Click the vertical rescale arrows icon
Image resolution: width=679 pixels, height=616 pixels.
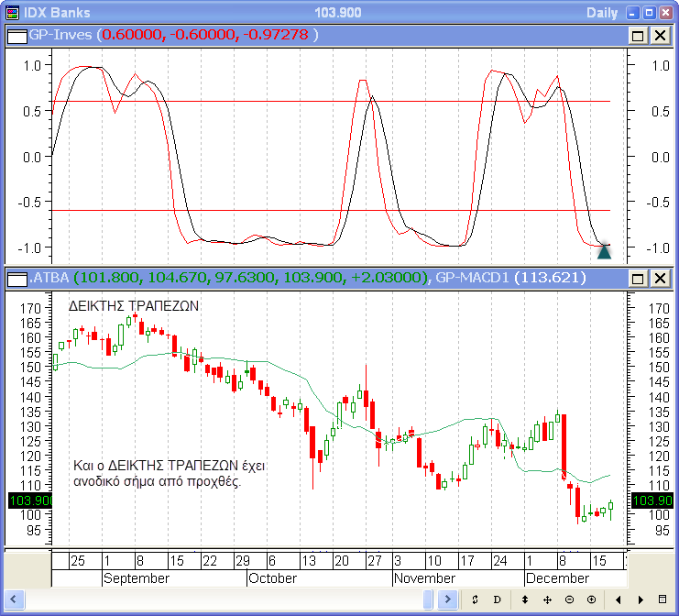525,599
